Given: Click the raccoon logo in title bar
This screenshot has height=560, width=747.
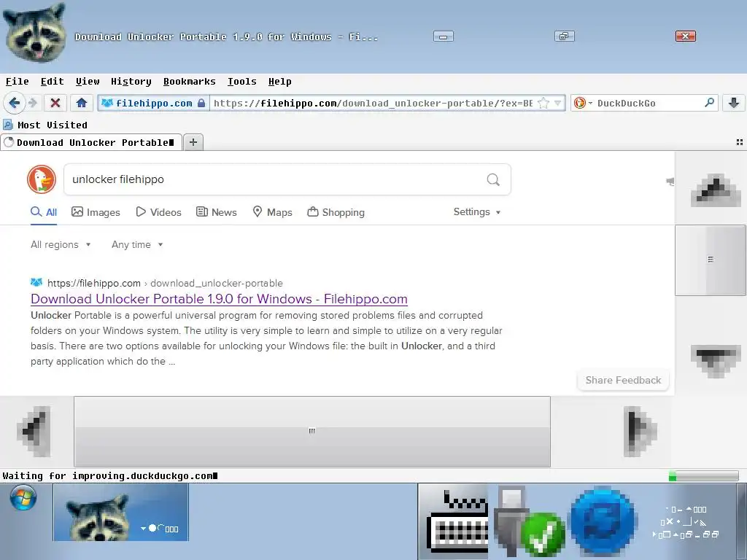Looking at the screenshot, I should point(35,32).
